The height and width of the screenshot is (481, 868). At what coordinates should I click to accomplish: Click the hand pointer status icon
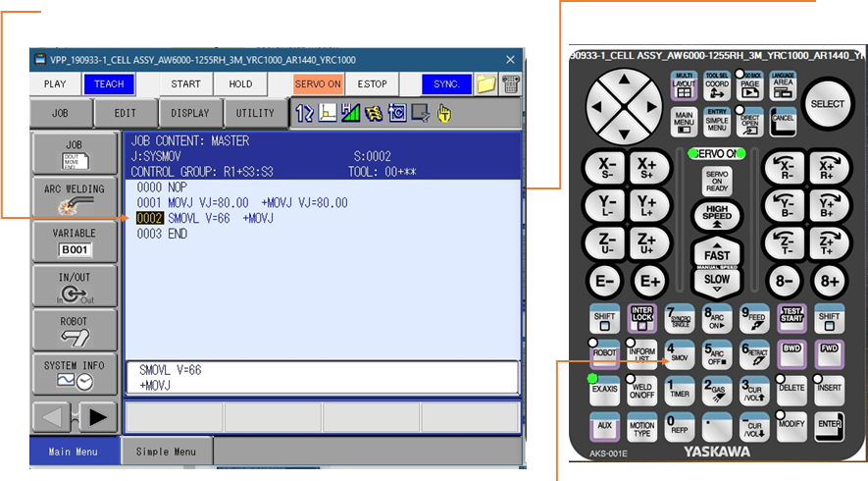tap(444, 114)
